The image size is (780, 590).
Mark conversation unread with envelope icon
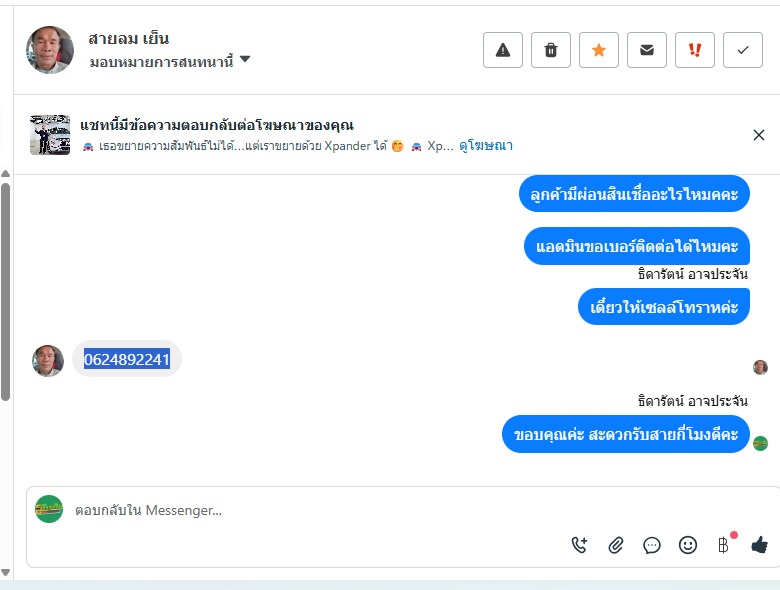[647, 50]
